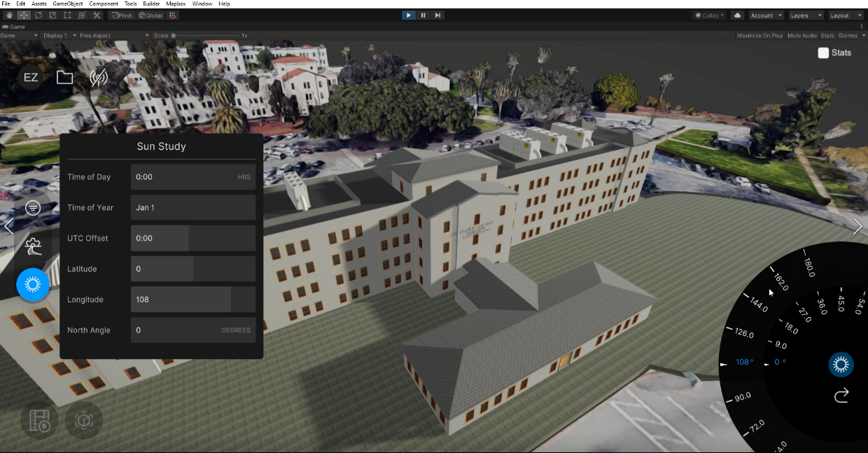Toggle Maximize On Play
The height and width of the screenshot is (453, 868).
click(759, 36)
